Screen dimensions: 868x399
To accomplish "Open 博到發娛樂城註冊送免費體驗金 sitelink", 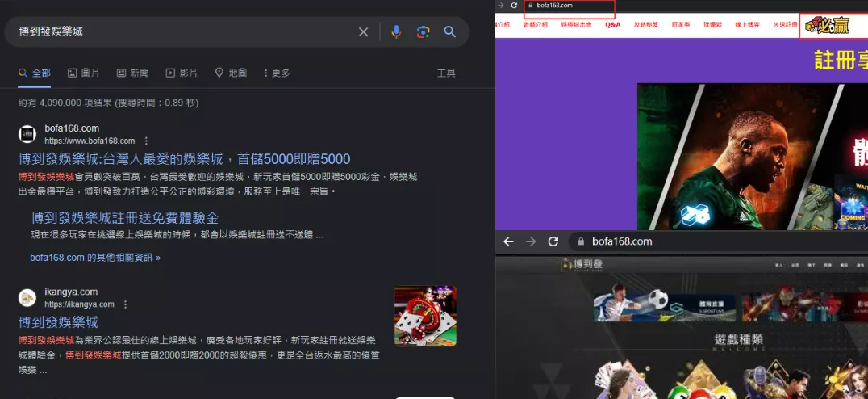I will (125, 218).
